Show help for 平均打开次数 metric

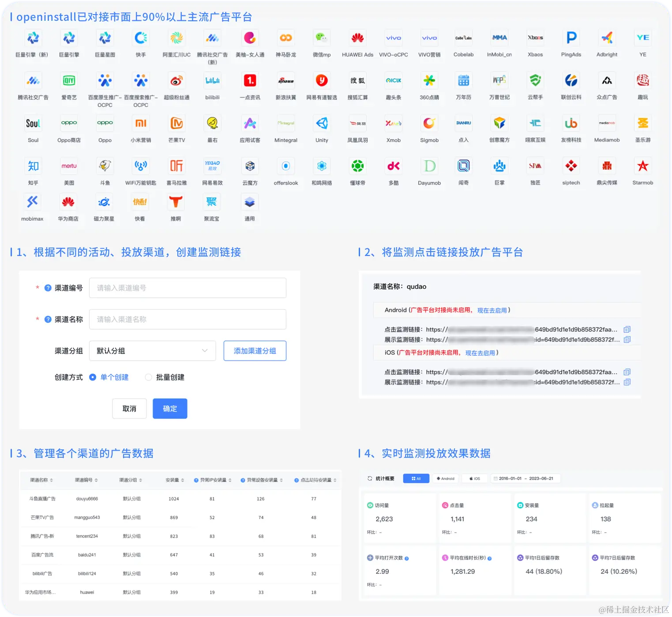[407, 558]
